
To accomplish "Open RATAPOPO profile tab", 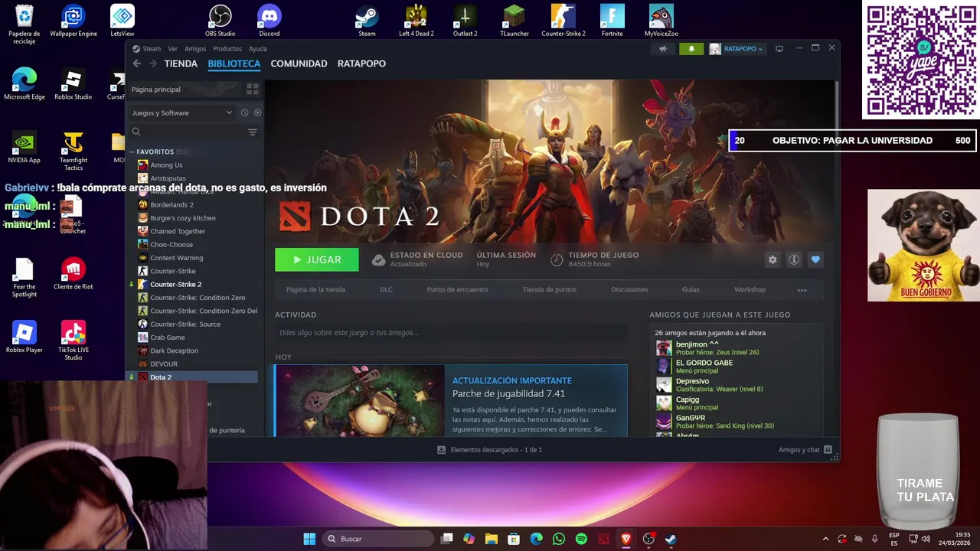I will pos(361,64).
